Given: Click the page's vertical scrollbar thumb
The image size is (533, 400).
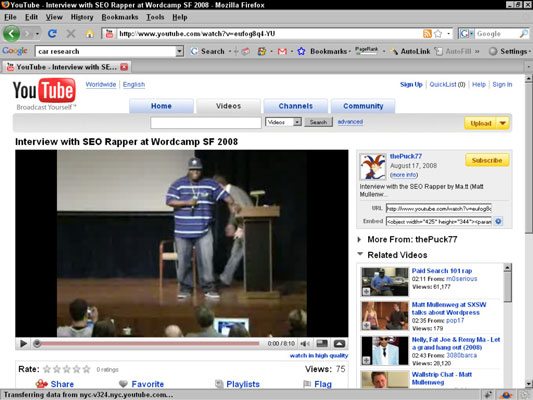Looking at the screenshot, I should coord(528,157).
